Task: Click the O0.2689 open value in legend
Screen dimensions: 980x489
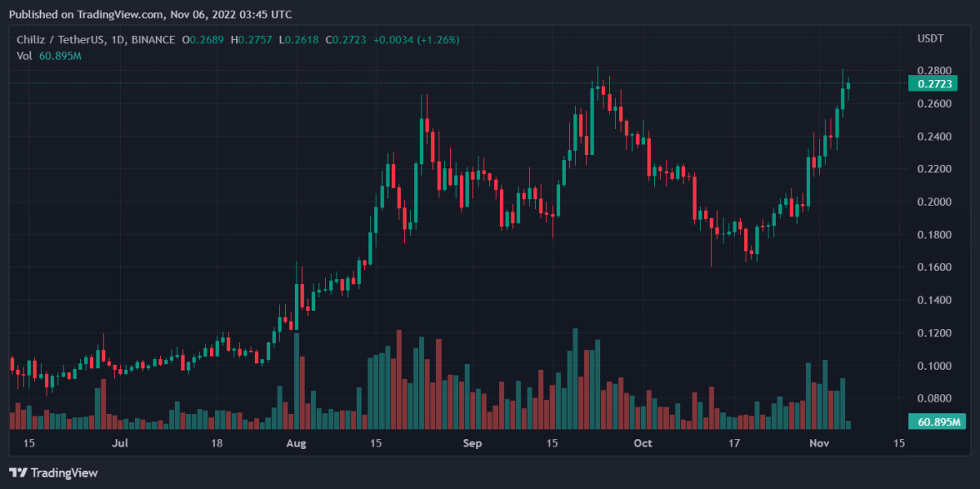Action: (204, 39)
